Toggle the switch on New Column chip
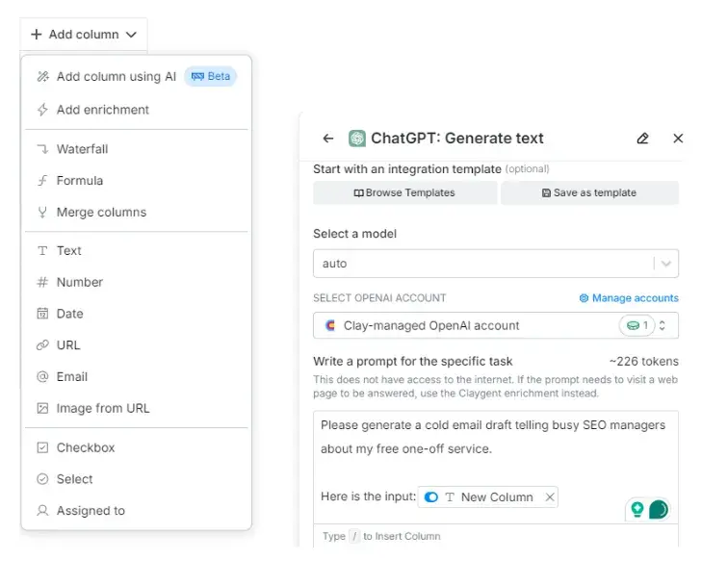Image resolution: width=728 pixels, height=585 pixels. 431,497
